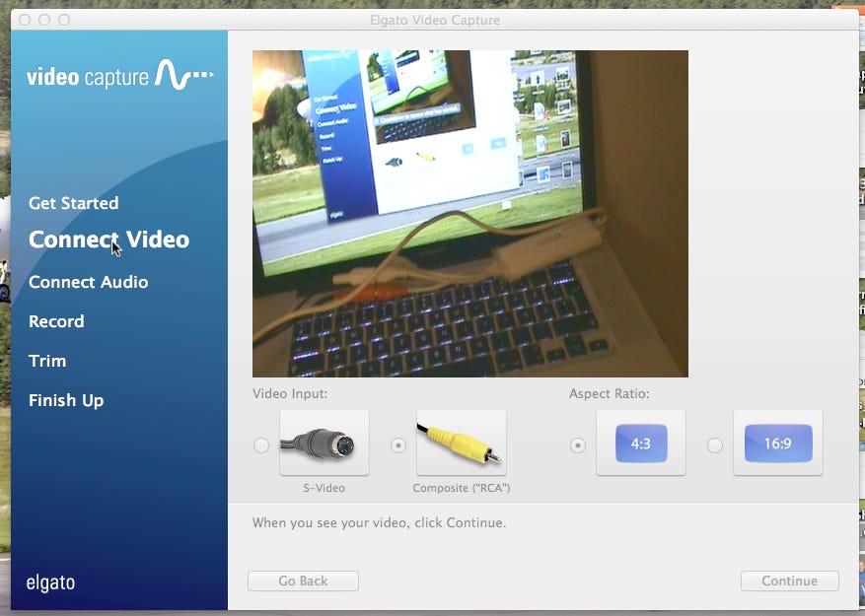The height and width of the screenshot is (616, 865).
Task: Click the S-Video label text
Action: pos(324,488)
